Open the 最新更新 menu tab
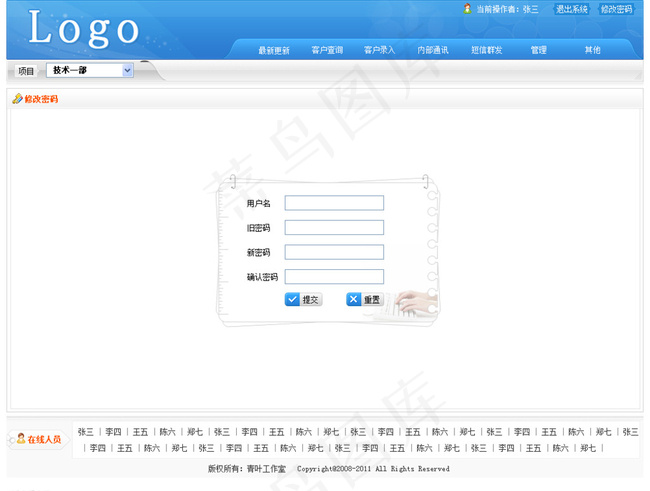 point(273,50)
